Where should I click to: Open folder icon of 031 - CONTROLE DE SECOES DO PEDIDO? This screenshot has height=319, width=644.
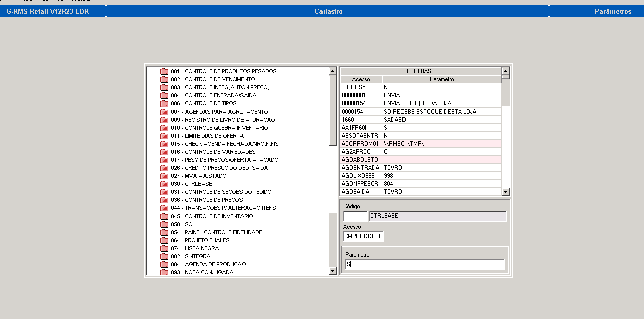[164, 192]
